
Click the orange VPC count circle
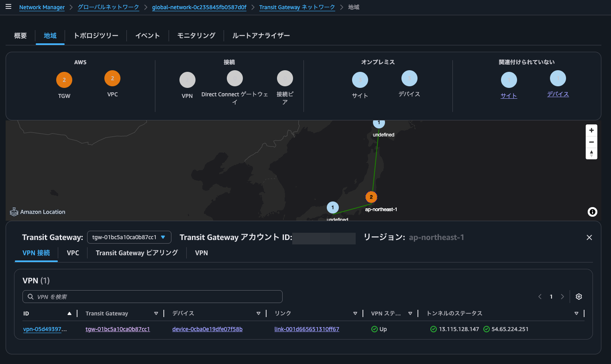[112, 78]
